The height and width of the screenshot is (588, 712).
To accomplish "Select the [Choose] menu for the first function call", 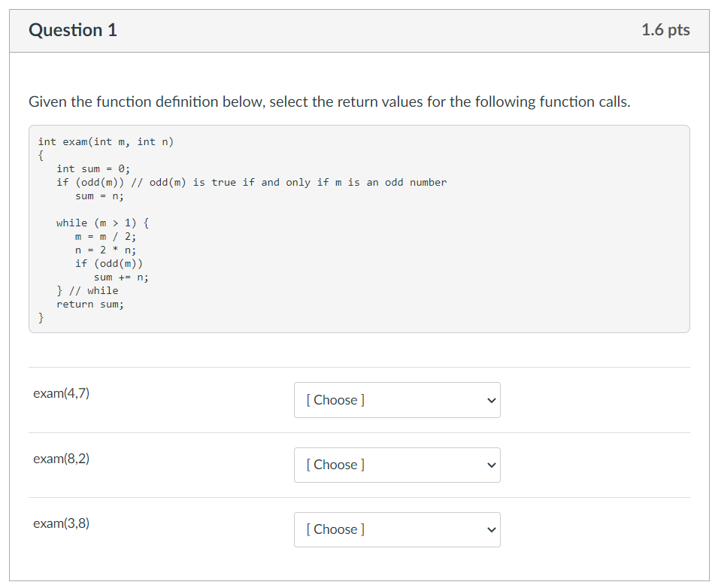I will point(397,400).
